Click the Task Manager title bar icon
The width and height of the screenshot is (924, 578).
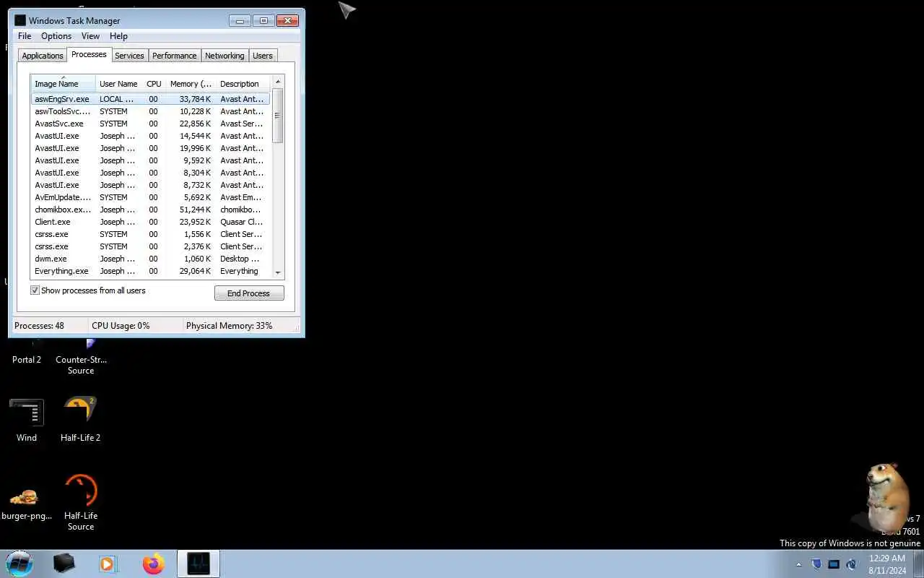coord(20,20)
